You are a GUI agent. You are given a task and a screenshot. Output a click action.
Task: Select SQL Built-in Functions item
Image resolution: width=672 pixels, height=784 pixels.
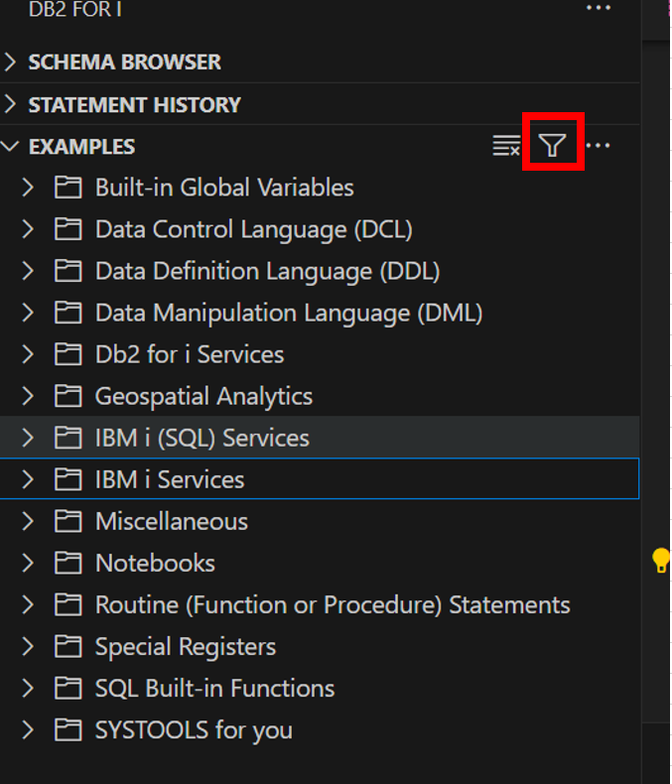(x=214, y=688)
